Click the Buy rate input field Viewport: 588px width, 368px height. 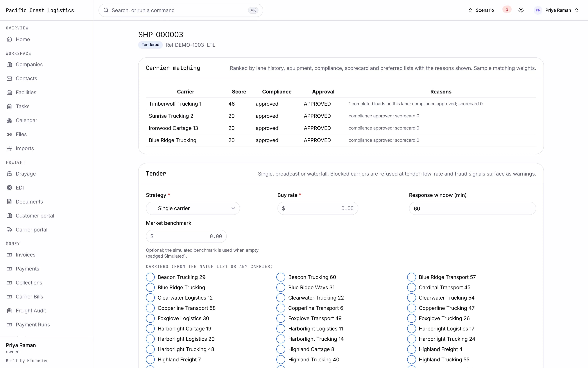(318, 208)
